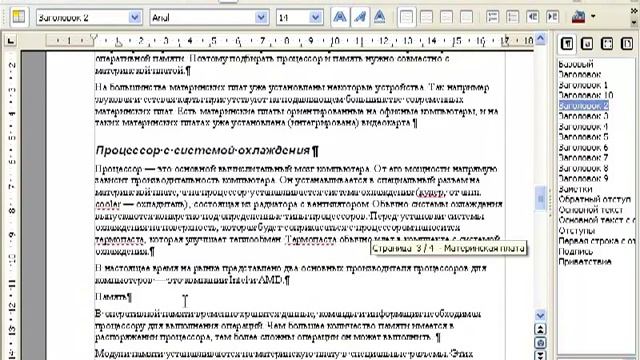Viewport: 640px width, 360px height.
Task: Toggle underline formatting
Action: [x=380, y=17]
